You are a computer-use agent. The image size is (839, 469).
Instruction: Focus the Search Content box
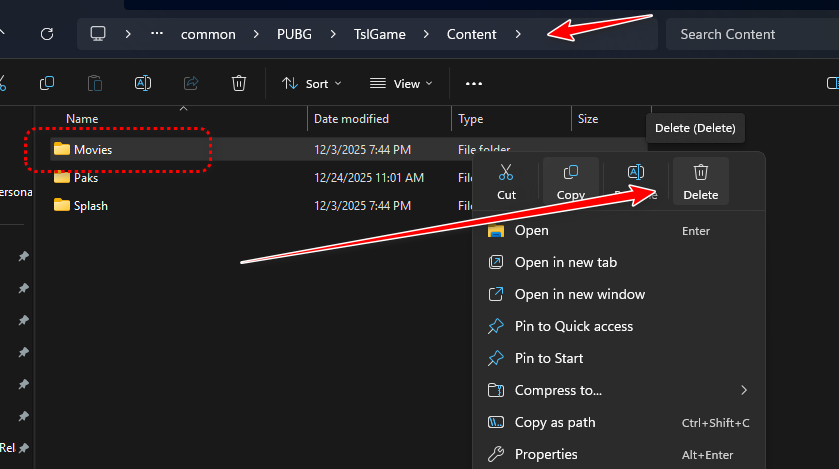[752, 34]
